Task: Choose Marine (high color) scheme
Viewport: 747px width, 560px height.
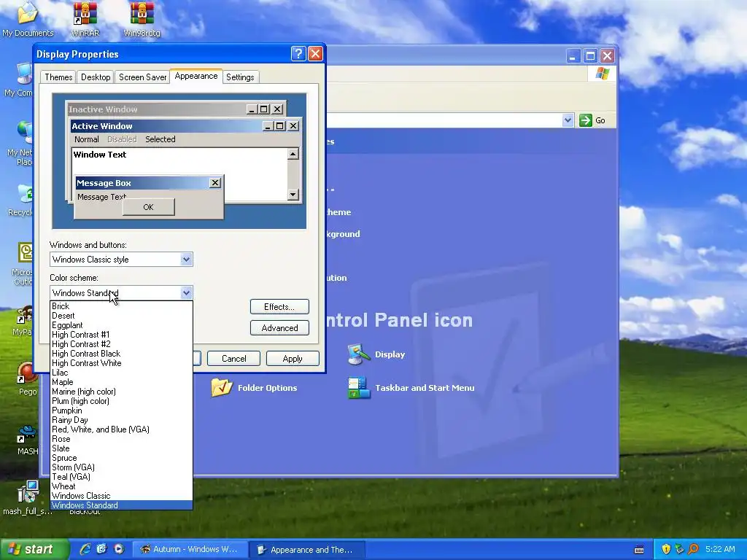Action: click(122, 392)
